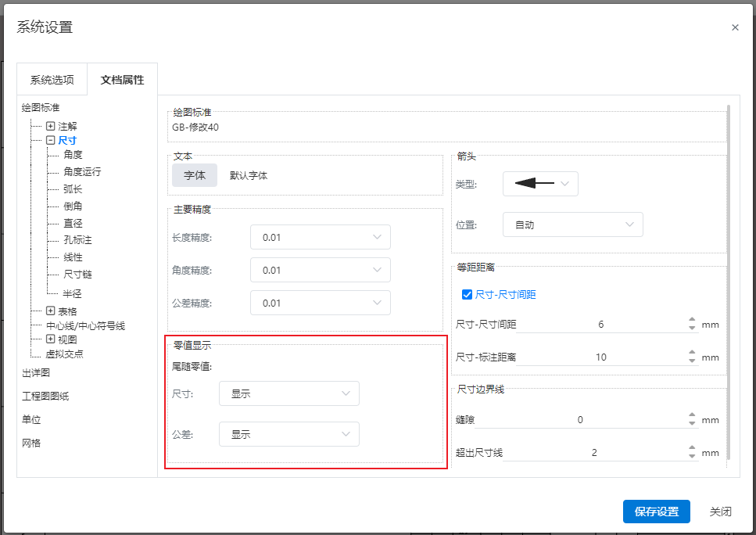Image resolution: width=756 pixels, height=535 pixels.
Task: Increase 尺寸-标注距离 with up arrow
Action: (692, 353)
